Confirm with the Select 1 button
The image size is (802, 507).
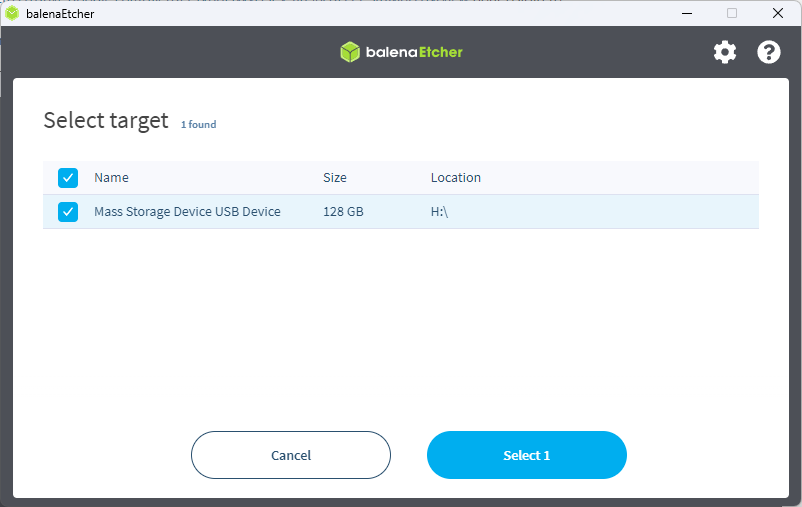pos(527,455)
